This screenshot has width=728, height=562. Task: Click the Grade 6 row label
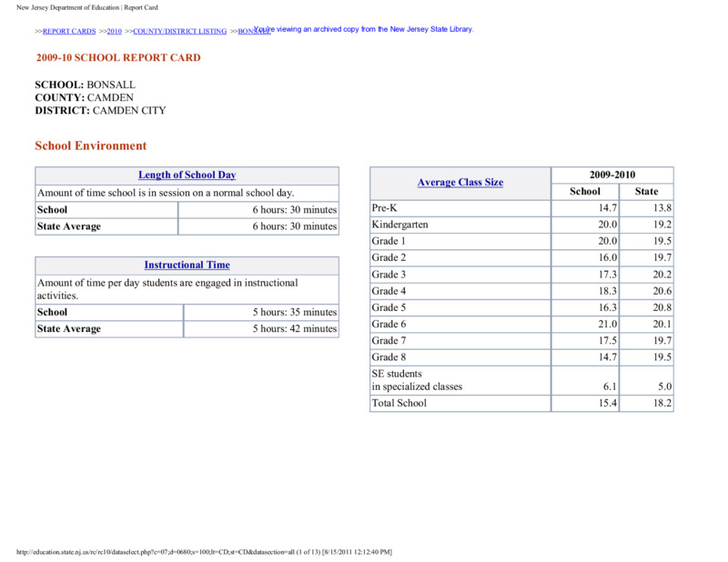click(x=389, y=325)
